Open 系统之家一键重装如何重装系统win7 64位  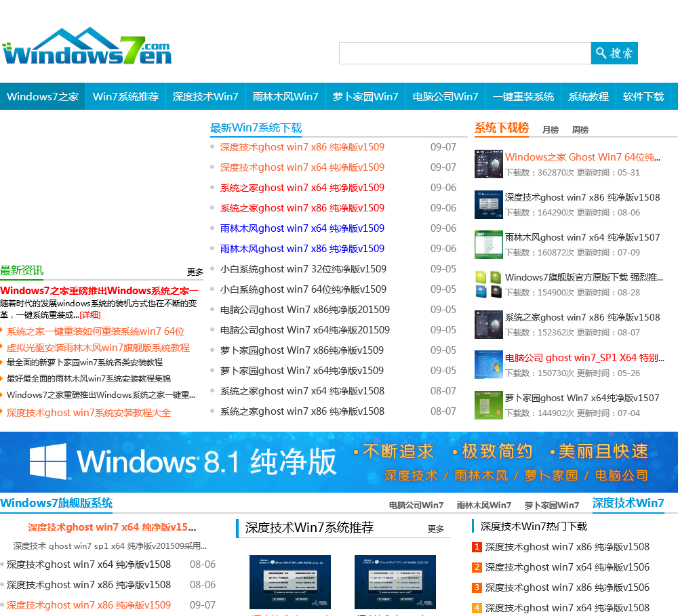[x=96, y=331]
